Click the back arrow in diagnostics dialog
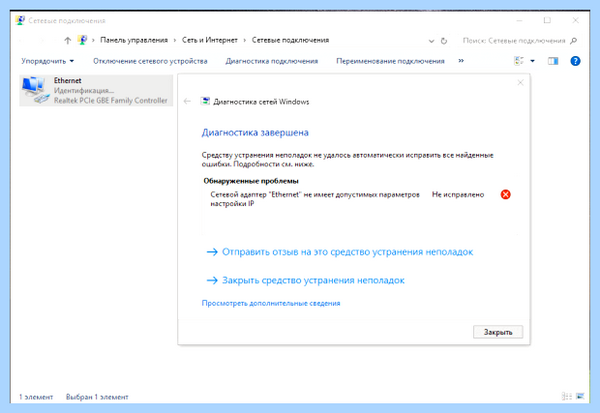The image size is (600, 413). (x=187, y=101)
